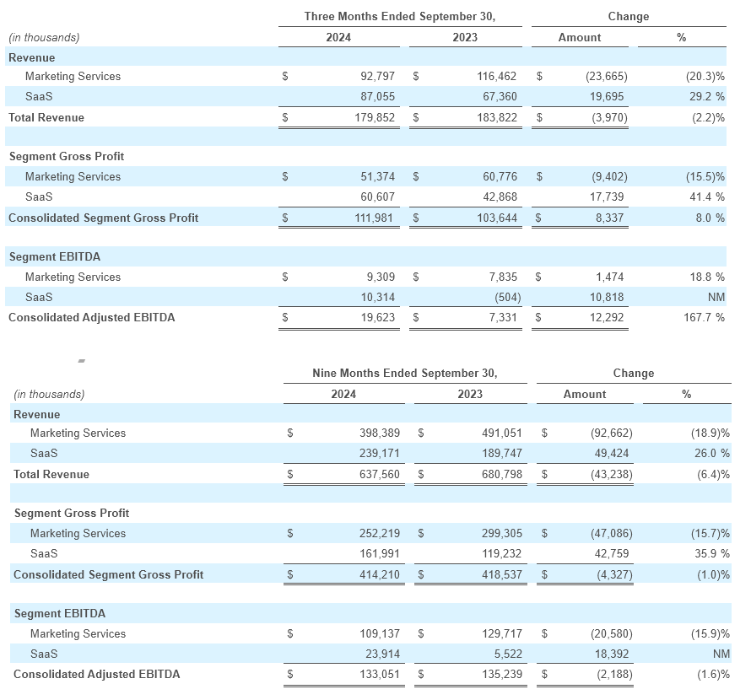
Task: Select SaaS EBITDA 23,914
Action: click(x=382, y=654)
